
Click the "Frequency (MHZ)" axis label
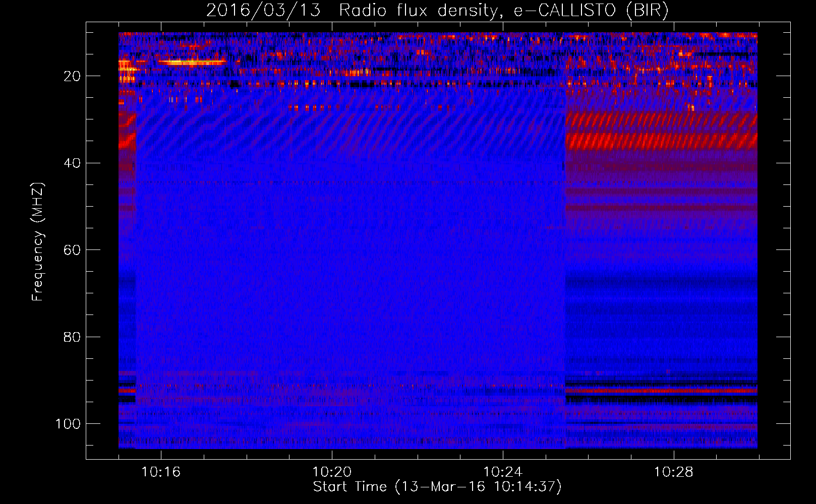[x=38, y=242]
